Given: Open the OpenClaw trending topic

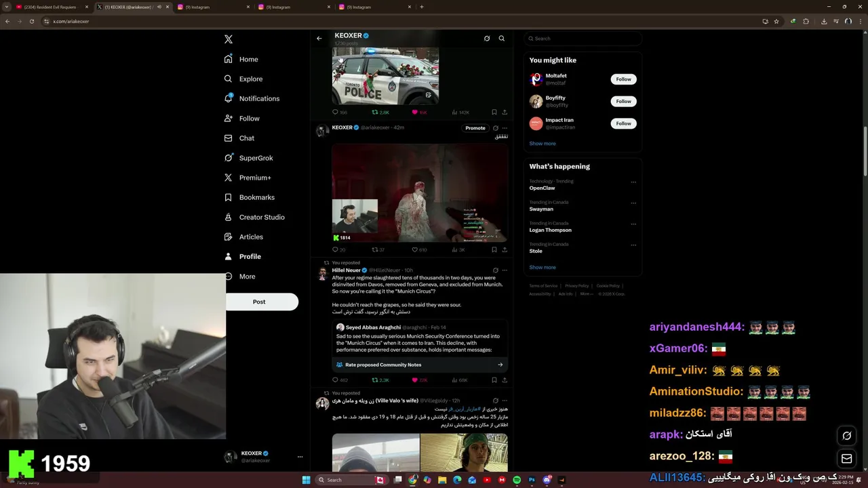Looking at the screenshot, I should click(542, 188).
